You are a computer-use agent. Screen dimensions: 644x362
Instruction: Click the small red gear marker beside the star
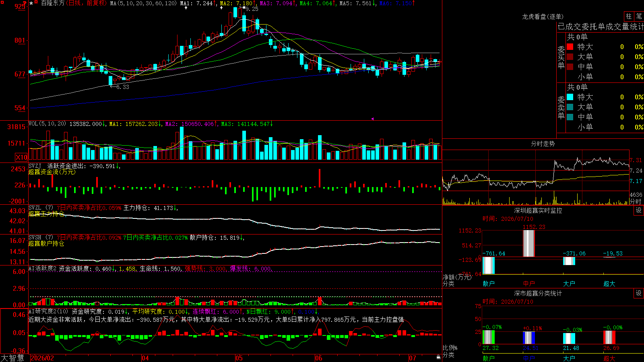[37, 3]
